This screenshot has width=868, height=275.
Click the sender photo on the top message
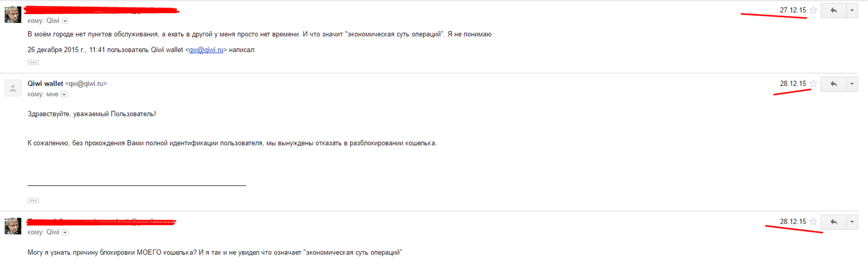coord(13,15)
